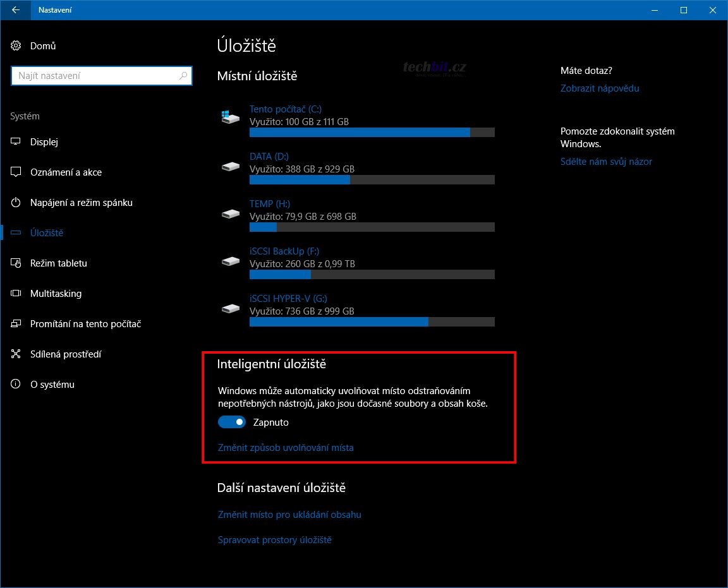The width and height of the screenshot is (728, 588).
Task: Open Tento počítač (C:) drive details
Action: click(285, 109)
